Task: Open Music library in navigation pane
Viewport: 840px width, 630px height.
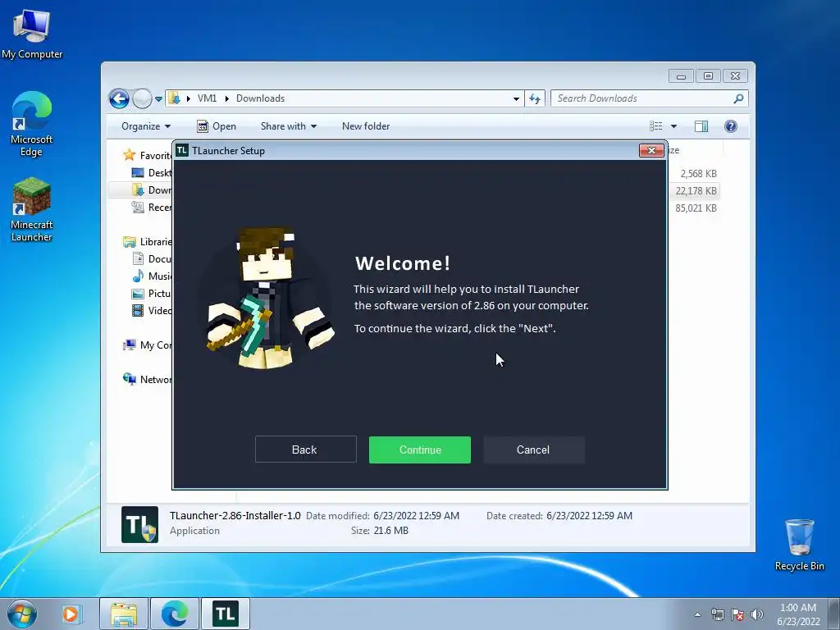Action: coord(152,276)
